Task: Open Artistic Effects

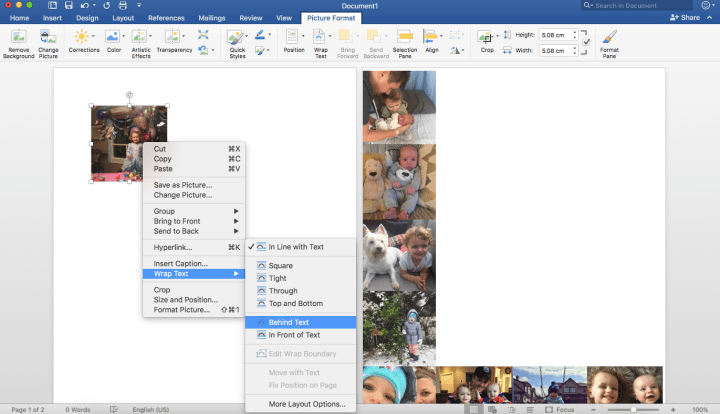Action: [141, 44]
